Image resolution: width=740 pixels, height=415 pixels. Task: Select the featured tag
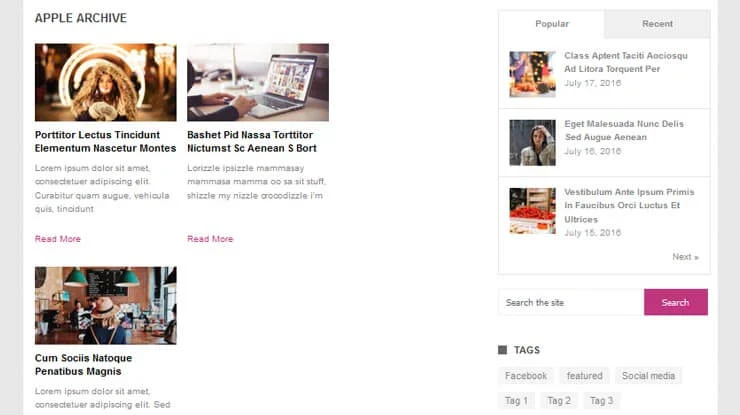[x=584, y=376]
